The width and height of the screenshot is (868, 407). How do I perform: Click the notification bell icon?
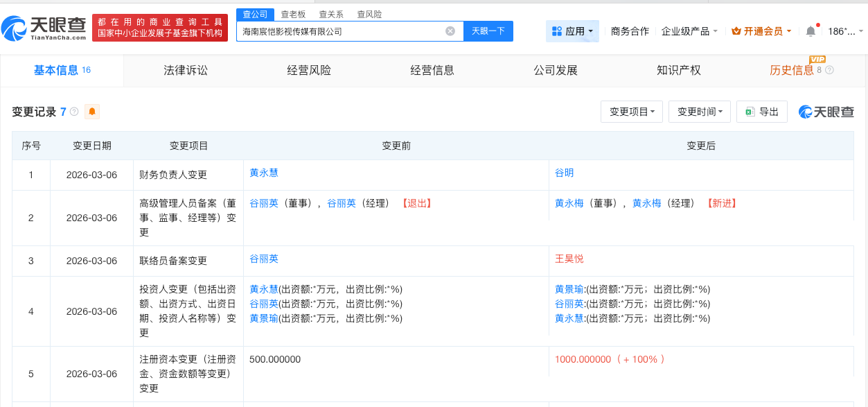point(810,31)
